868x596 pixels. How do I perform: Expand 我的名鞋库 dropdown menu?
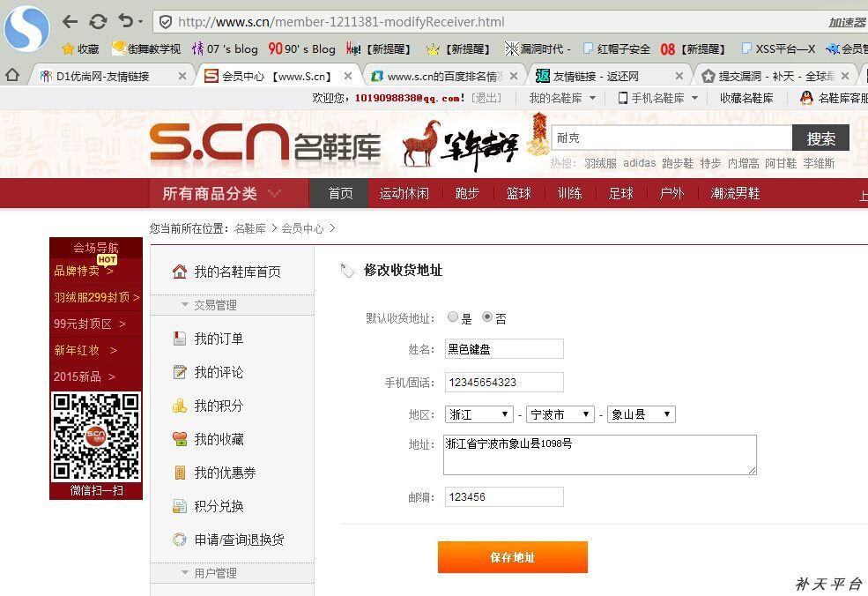tap(562, 98)
